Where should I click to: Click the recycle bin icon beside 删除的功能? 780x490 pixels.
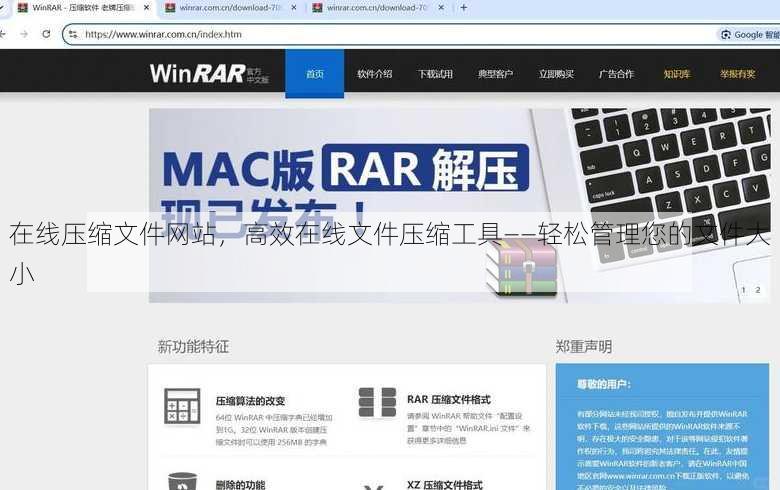(x=182, y=482)
